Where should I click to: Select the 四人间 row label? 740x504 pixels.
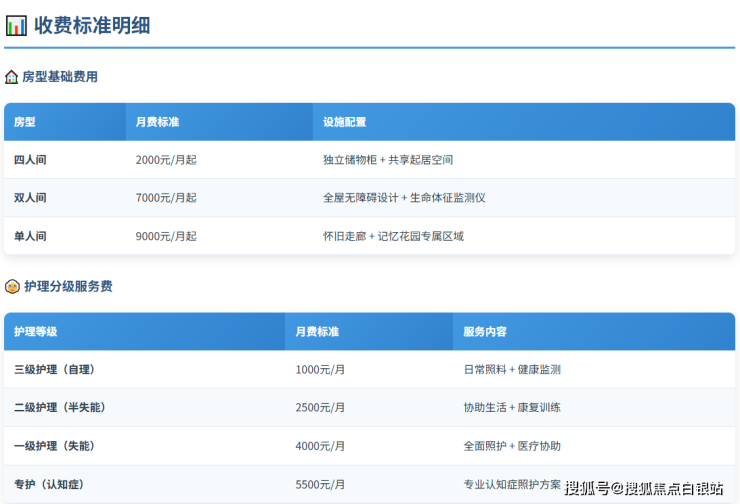pos(30,160)
